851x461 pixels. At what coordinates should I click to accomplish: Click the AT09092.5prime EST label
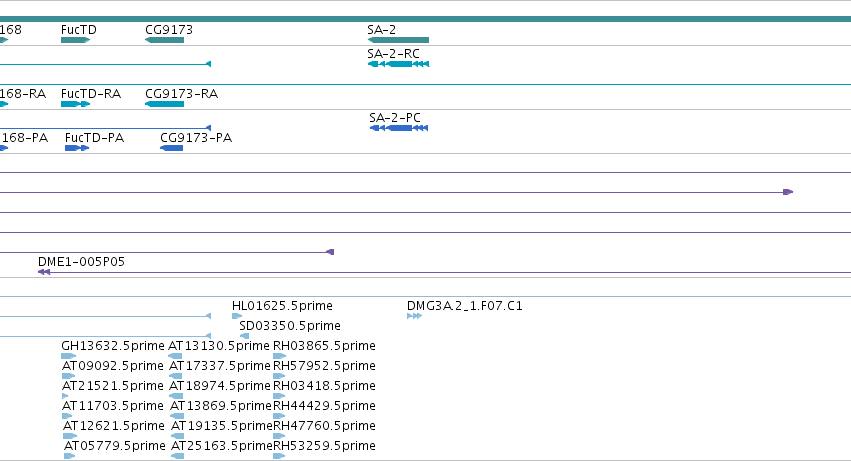coord(112,366)
